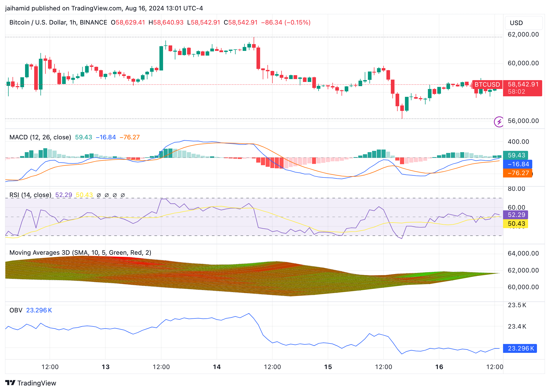
Task: Click date label 14 on time axis
Action: pos(217,367)
